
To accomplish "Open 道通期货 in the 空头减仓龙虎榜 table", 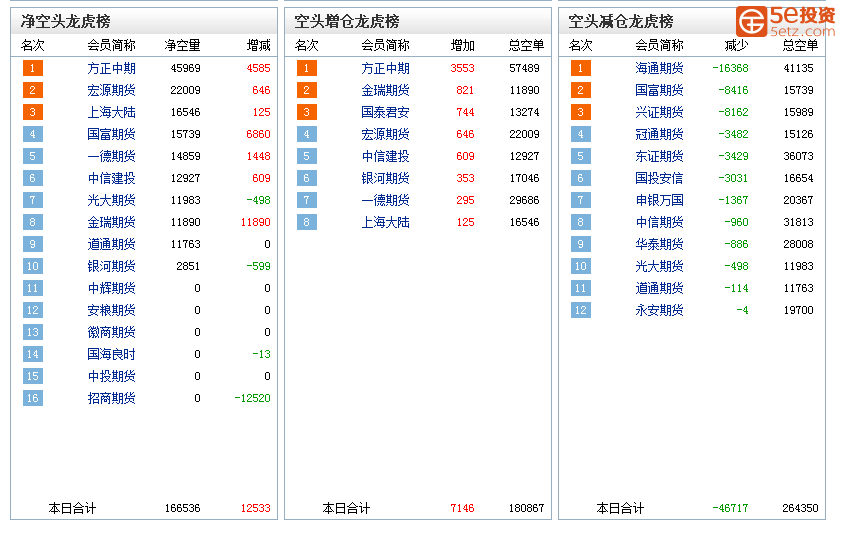I will pos(659,288).
